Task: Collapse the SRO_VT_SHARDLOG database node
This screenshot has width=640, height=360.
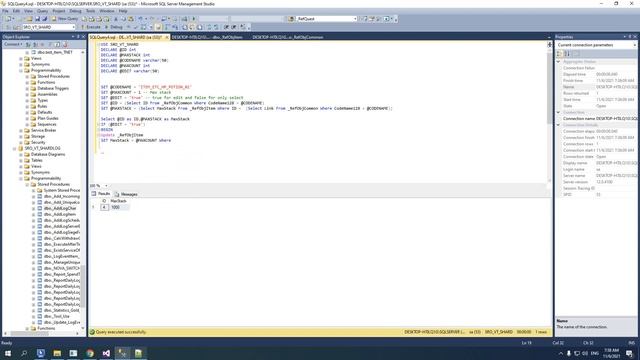Action: click(x=14, y=148)
